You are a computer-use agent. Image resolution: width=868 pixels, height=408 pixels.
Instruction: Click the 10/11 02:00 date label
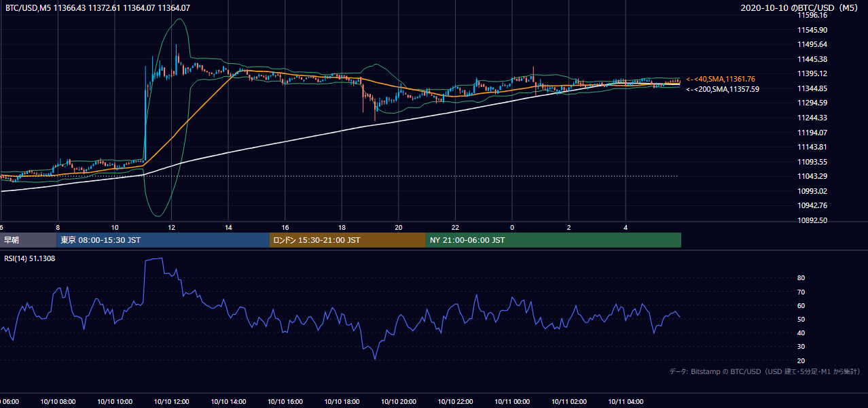568,402
